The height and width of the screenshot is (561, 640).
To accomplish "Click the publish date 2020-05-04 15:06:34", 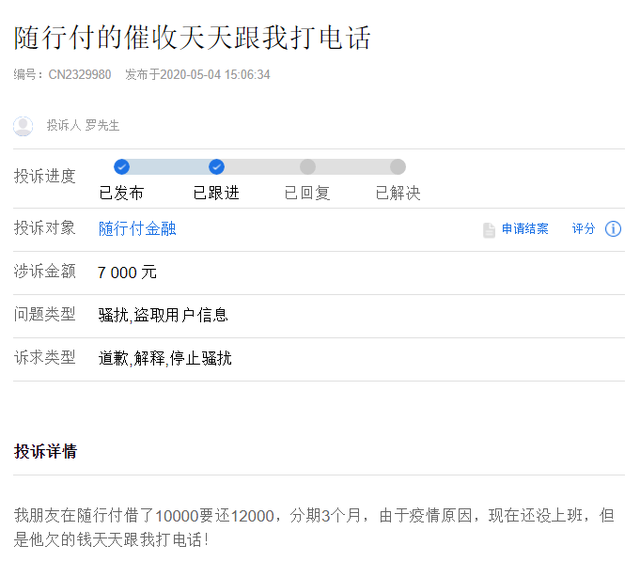I will [x=215, y=75].
